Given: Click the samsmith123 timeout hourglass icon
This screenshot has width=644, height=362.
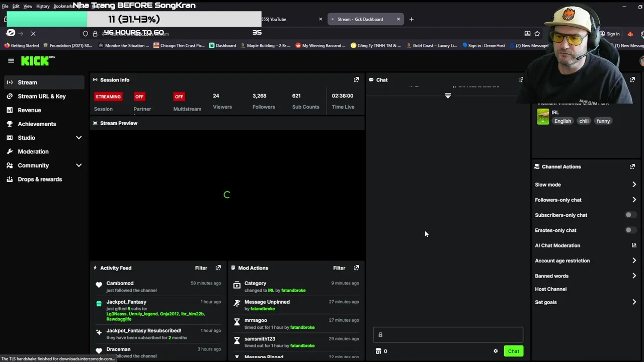Looking at the screenshot, I should coord(237,340).
